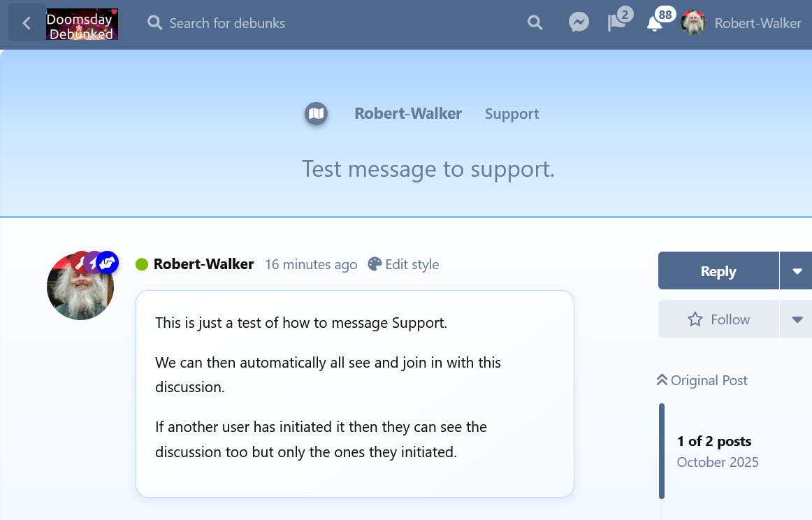Open the messenger chat icon
812x520 pixels.
click(578, 23)
